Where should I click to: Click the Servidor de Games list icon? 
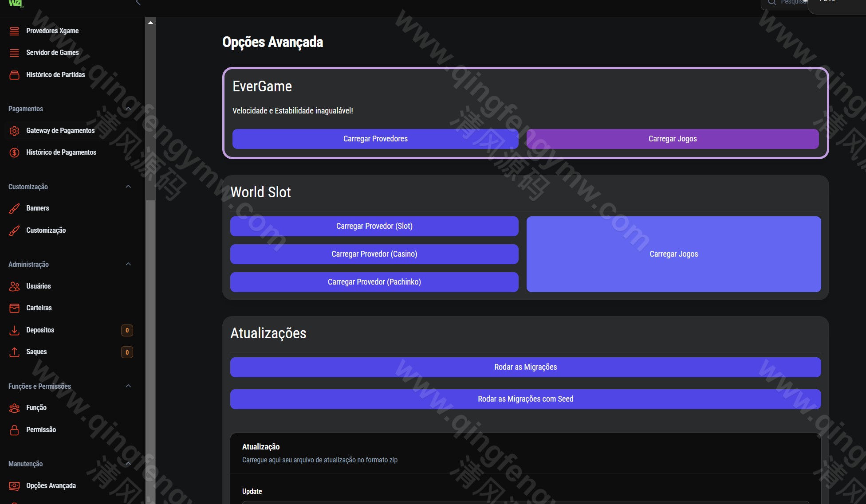pyautogui.click(x=14, y=53)
